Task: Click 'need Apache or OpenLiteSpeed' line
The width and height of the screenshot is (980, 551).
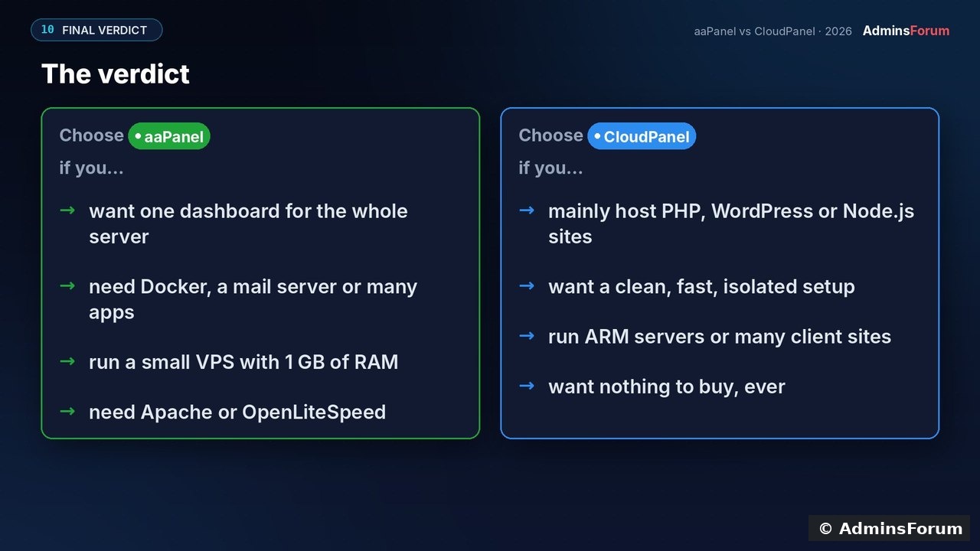Action: pyautogui.click(x=237, y=412)
